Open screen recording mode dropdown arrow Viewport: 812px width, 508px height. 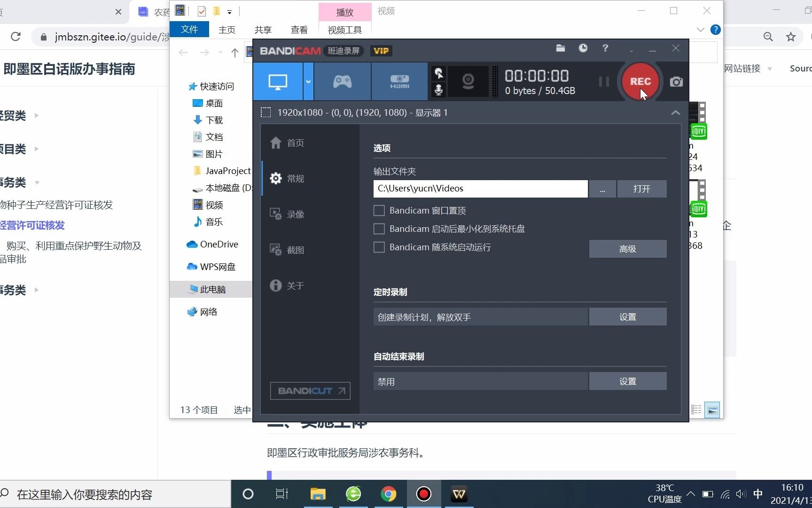308,82
